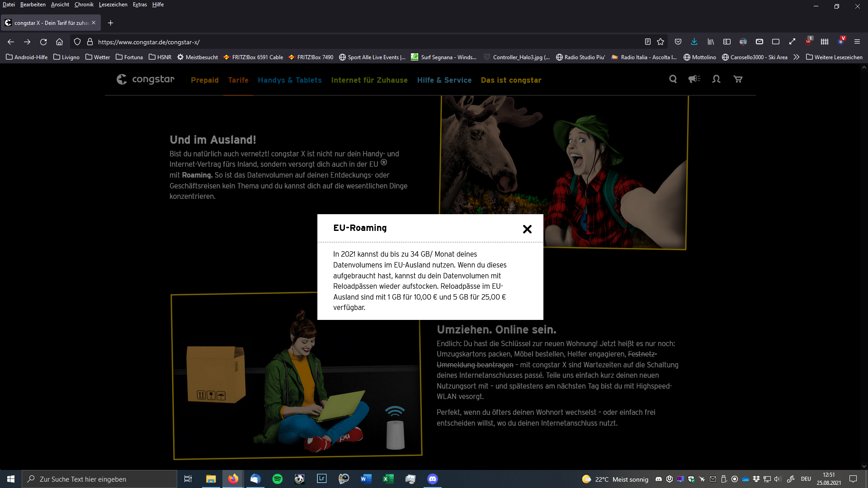
Task: Open the downloads panel
Action: pos(694,42)
